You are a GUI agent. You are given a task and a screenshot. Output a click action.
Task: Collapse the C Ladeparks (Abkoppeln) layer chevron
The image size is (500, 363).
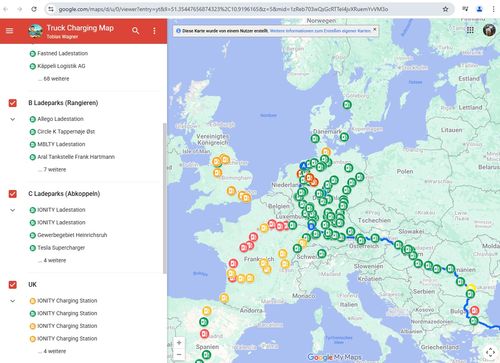[13, 210]
